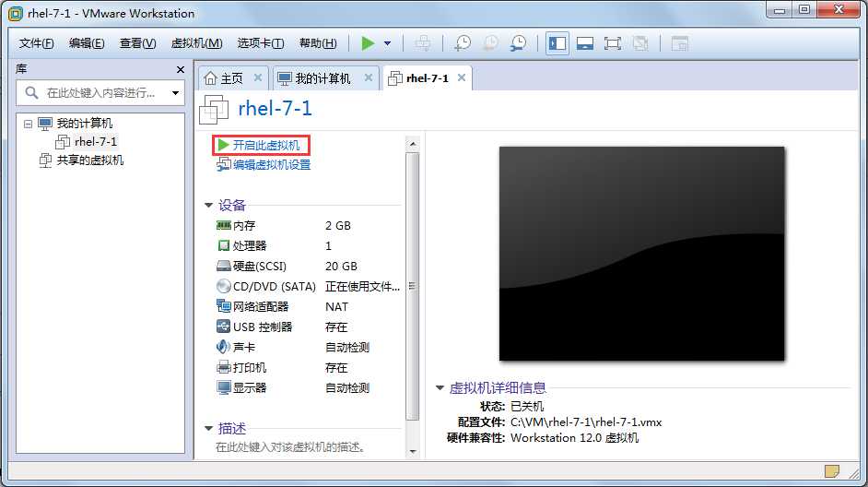Select 我的计算机 in the library tree
868x487 pixels.
click(x=84, y=123)
